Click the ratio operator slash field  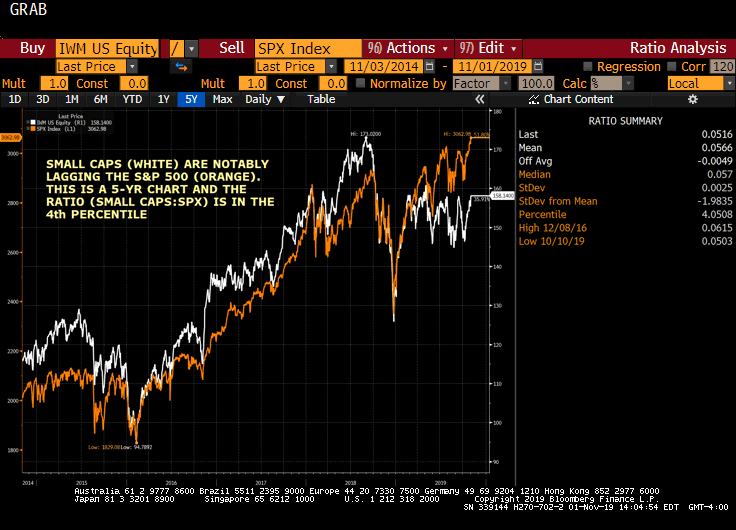[x=177, y=48]
